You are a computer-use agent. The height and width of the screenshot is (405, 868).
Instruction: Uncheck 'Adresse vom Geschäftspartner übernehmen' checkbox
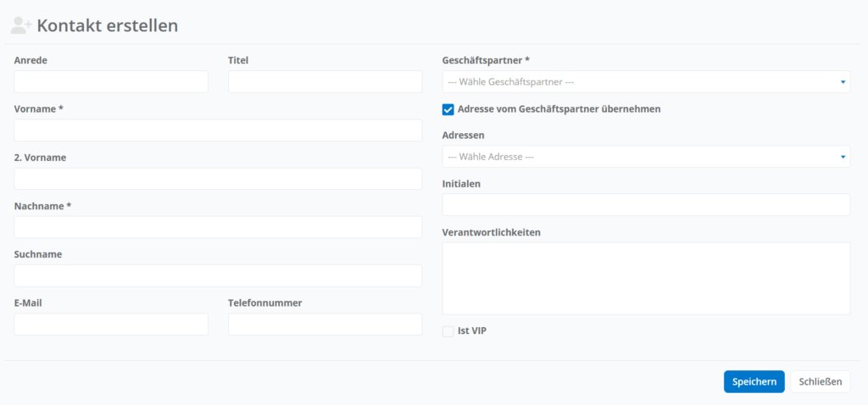click(x=448, y=109)
